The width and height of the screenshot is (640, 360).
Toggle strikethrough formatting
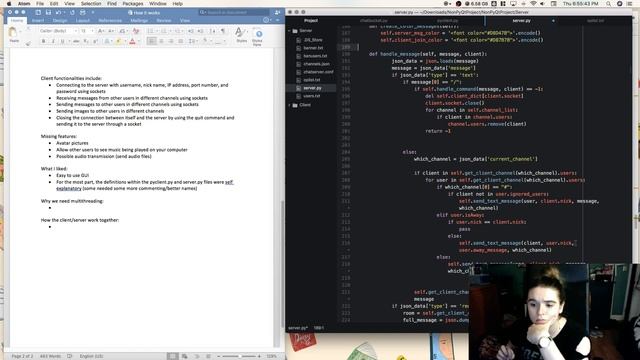pyautogui.click(x=76, y=41)
